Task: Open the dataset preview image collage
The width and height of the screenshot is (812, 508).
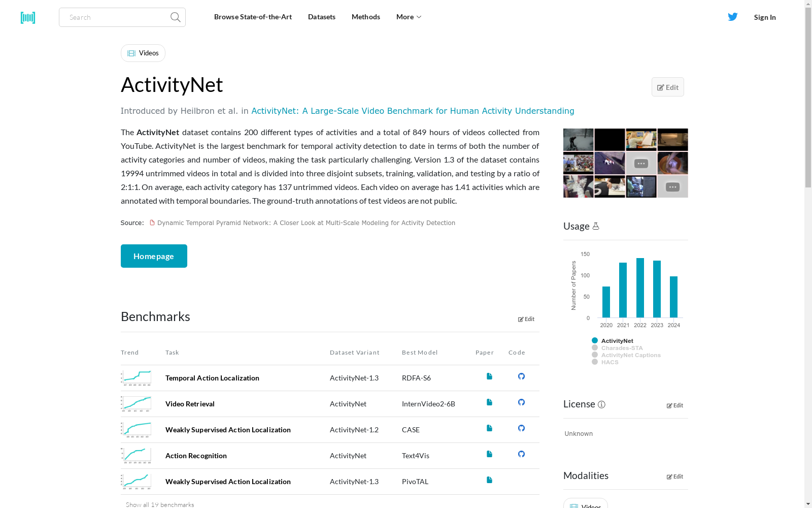Action: click(x=625, y=163)
